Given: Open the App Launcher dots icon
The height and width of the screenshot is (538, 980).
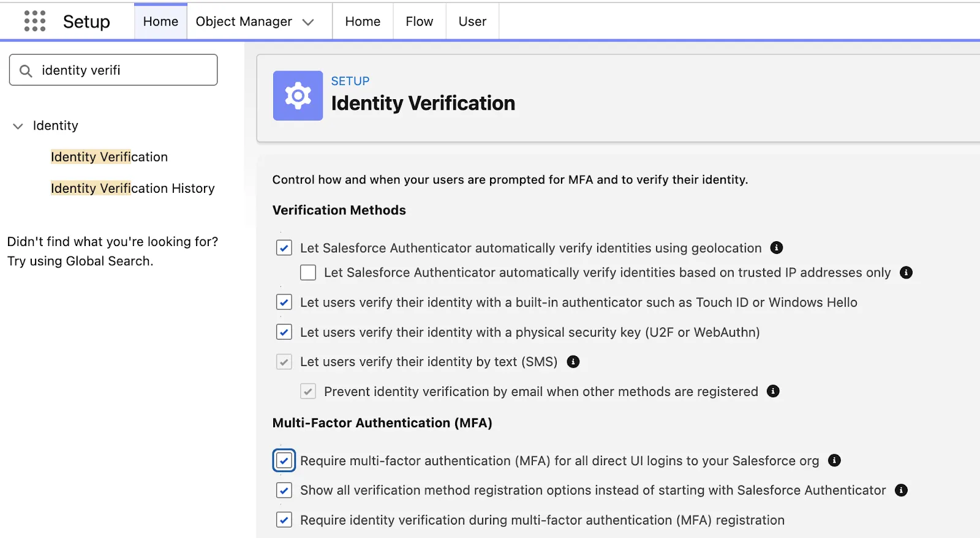Looking at the screenshot, I should point(35,21).
